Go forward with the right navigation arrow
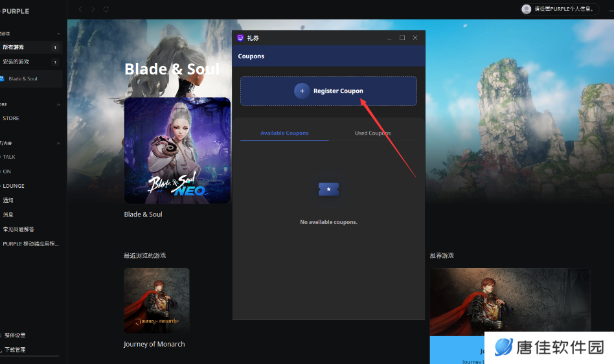This screenshot has width=614, height=364. [93, 9]
